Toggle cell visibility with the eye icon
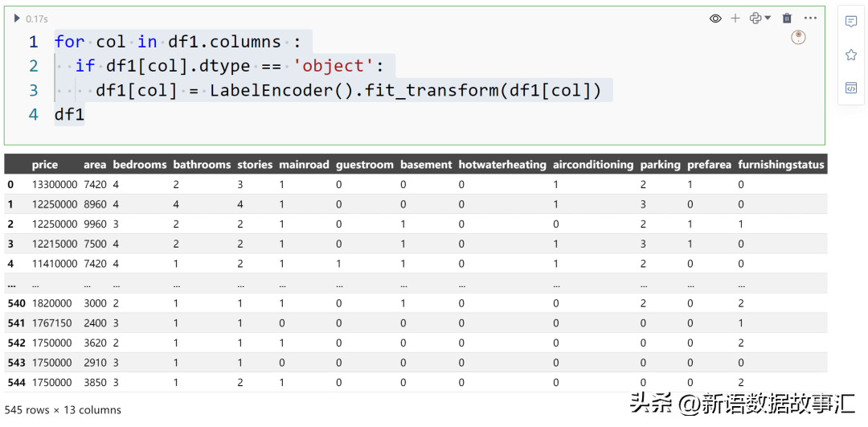Image resolution: width=868 pixels, height=427 pixels. pos(715,18)
